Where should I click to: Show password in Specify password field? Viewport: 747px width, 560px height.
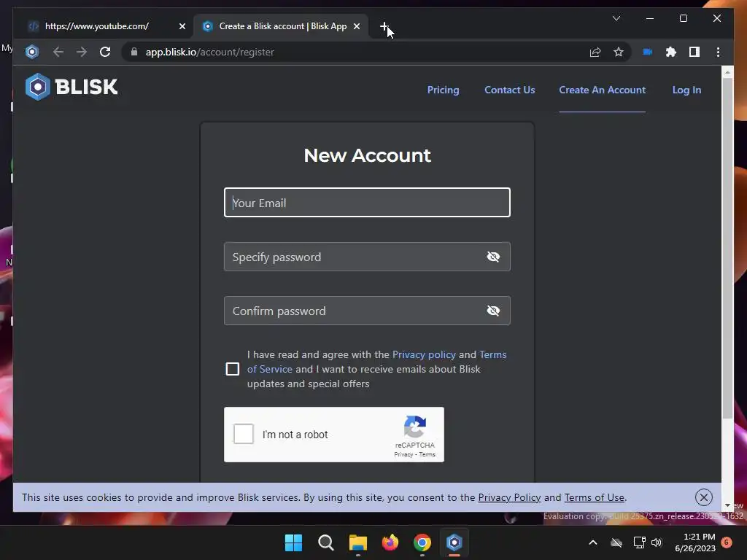pyautogui.click(x=493, y=257)
